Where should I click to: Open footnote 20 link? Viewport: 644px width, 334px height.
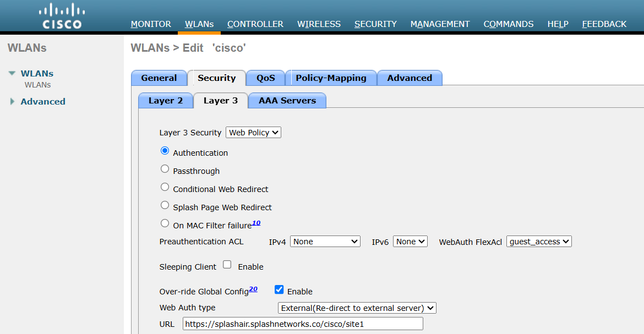(x=253, y=289)
